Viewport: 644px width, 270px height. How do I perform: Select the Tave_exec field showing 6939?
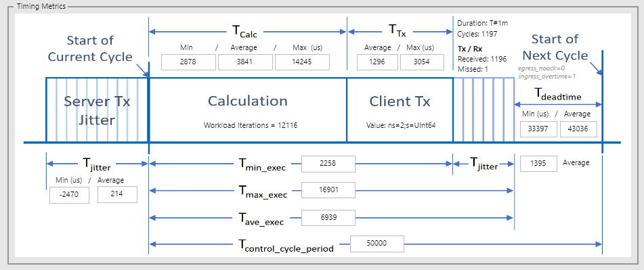point(328,217)
